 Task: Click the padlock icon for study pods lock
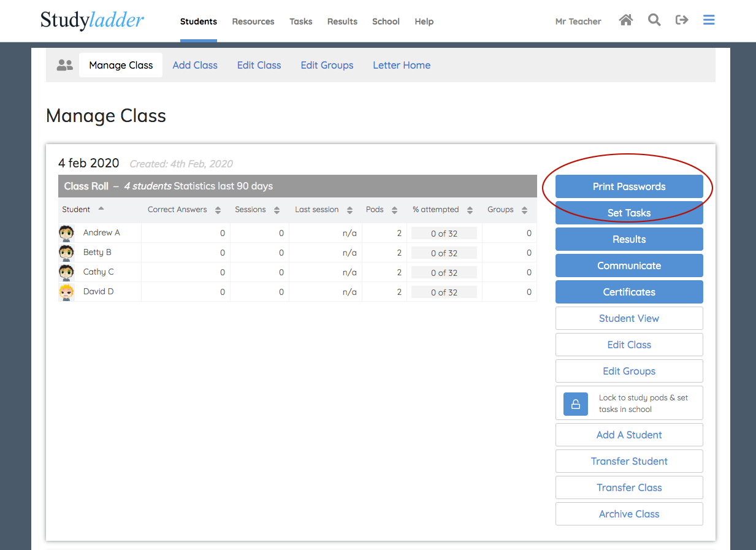coord(576,404)
